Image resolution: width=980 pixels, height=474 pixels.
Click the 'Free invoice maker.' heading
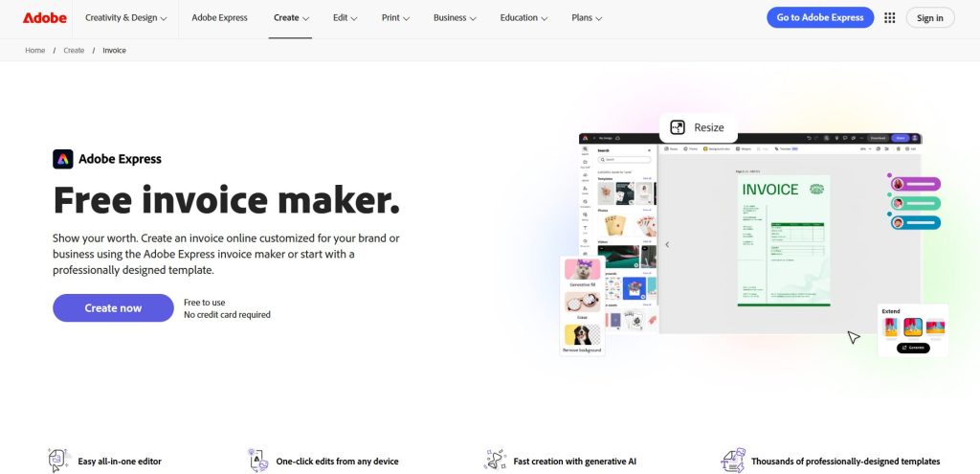coord(226,199)
